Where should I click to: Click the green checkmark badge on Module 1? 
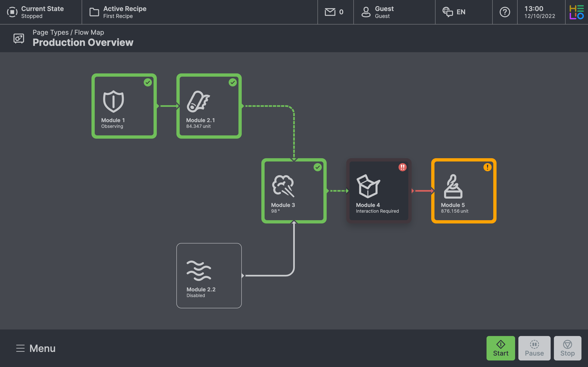tap(148, 83)
